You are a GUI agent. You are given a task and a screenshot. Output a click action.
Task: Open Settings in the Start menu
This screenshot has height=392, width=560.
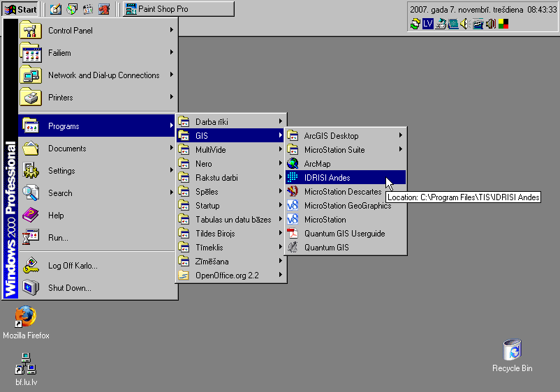click(x=96, y=171)
